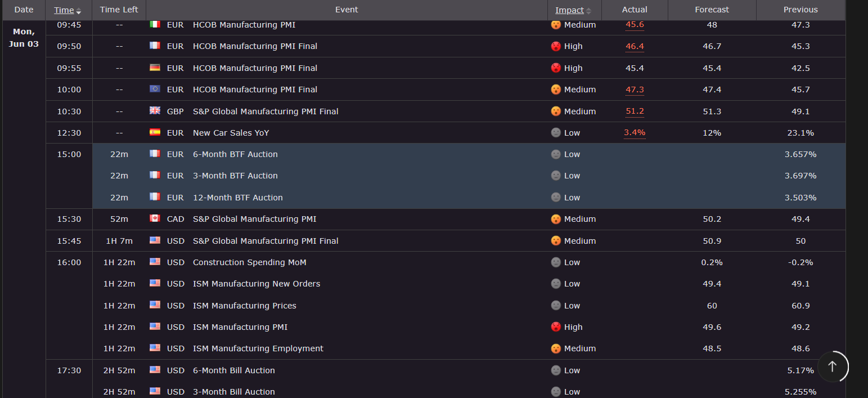Open the 6-Month BTF Auction event
Viewport: 868px width, 398px height.
(235, 154)
